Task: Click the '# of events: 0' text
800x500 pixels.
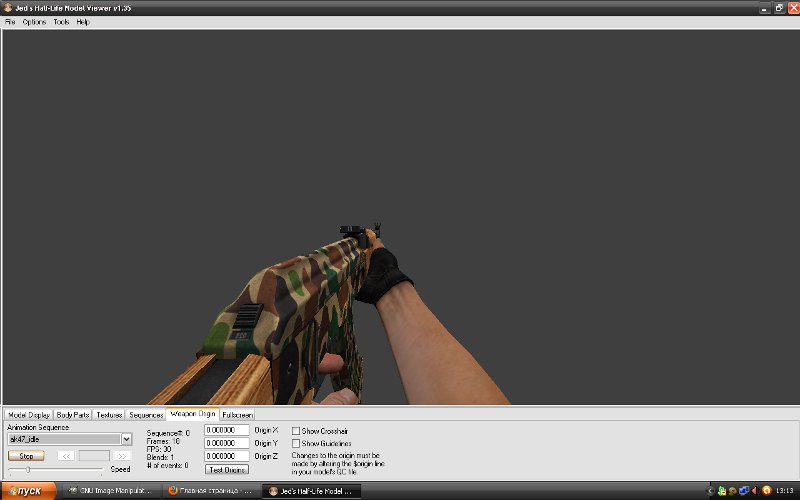Action: pos(167,465)
